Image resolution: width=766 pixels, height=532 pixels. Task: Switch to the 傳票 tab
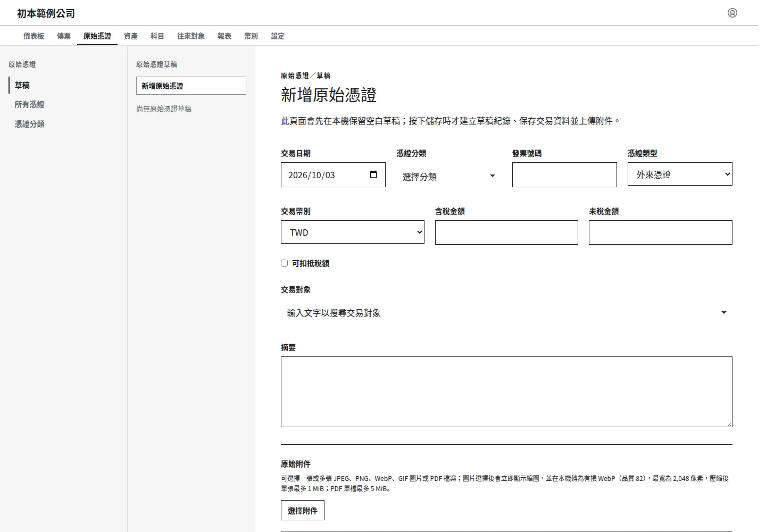(x=64, y=36)
